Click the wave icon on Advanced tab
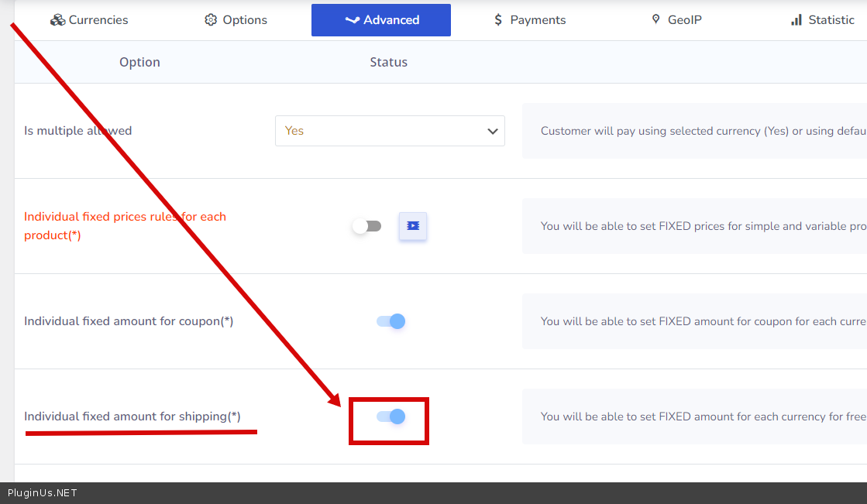The image size is (867, 504). [353, 20]
